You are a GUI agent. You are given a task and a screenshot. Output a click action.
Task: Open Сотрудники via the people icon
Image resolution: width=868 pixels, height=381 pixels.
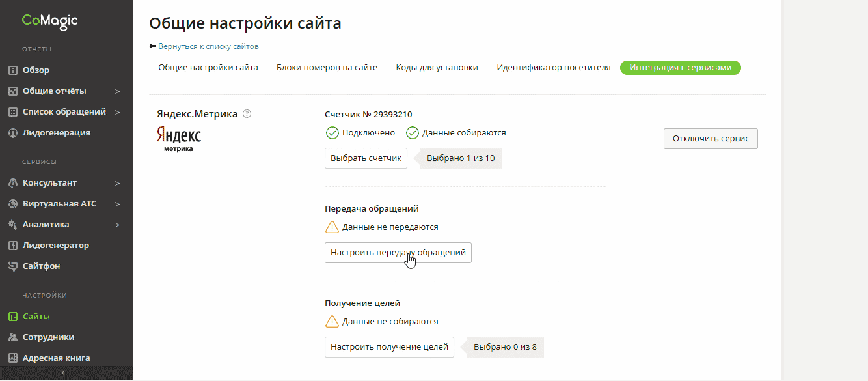[12, 337]
